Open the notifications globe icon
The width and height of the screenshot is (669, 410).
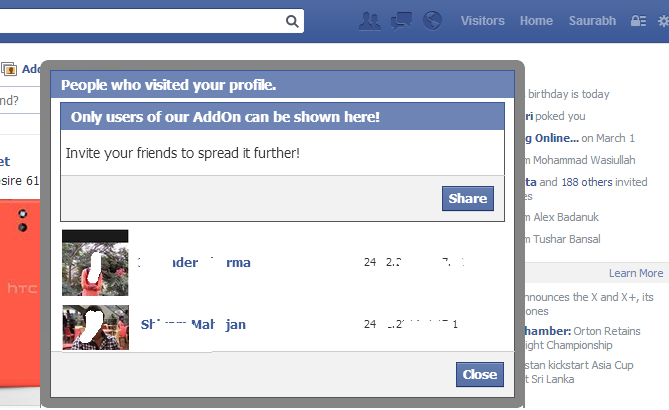click(432, 20)
